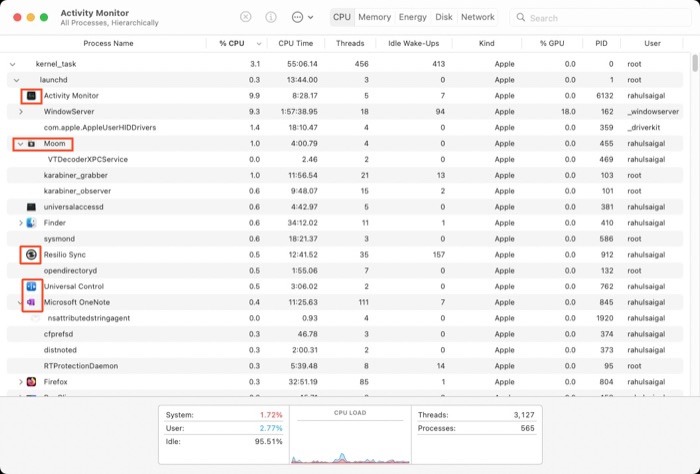700x474 pixels.
Task: Click the Idle 95.51% value
Action: [x=269, y=441]
